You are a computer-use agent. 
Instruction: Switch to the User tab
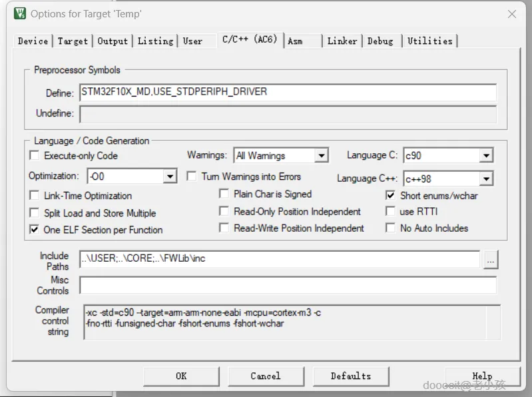click(192, 41)
